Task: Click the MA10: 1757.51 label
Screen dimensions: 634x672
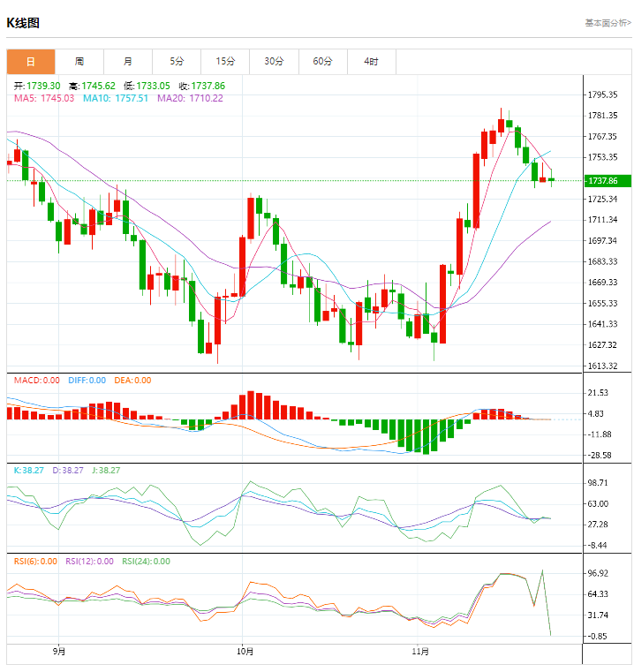Action: [x=116, y=99]
